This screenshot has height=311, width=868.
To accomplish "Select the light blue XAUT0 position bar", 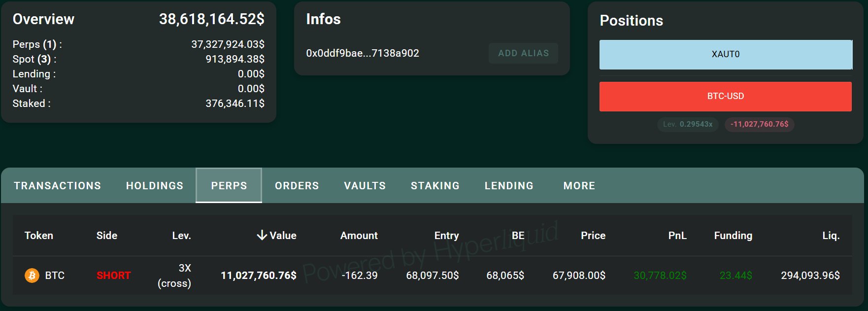I will pyautogui.click(x=725, y=54).
